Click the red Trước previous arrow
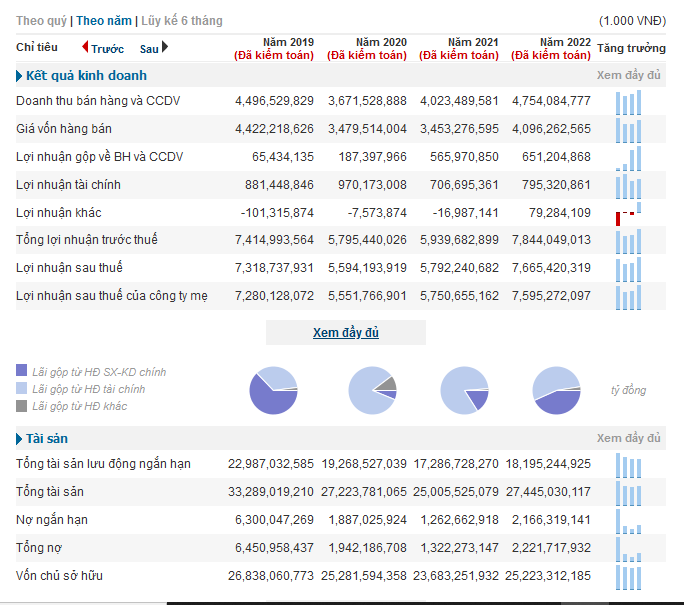This screenshot has width=684, height=605. [x=85, y=47]
